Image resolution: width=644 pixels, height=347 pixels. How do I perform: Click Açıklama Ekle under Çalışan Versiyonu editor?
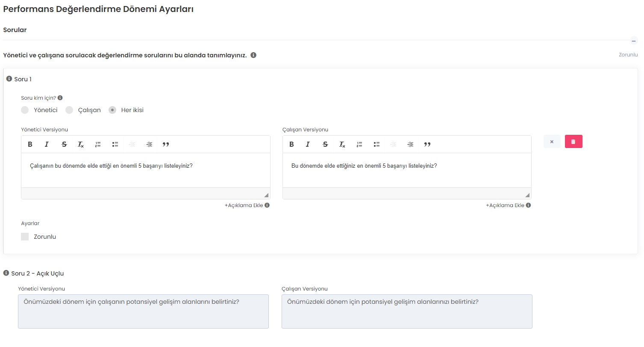click(505, 205)
